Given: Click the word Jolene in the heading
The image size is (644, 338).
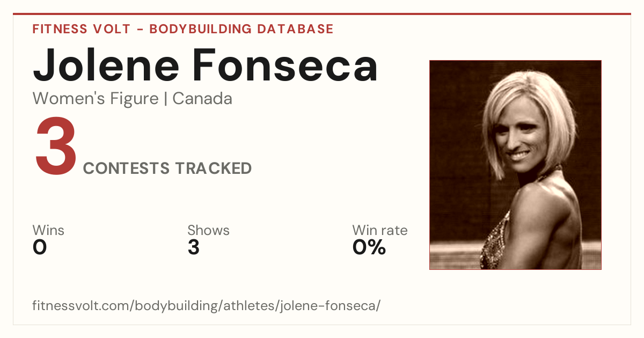Looking at the screenshot, I should point(106,64).
